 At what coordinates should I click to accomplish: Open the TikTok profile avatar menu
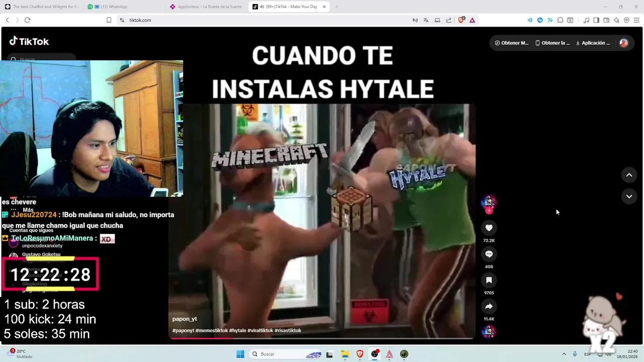point(624,43)
